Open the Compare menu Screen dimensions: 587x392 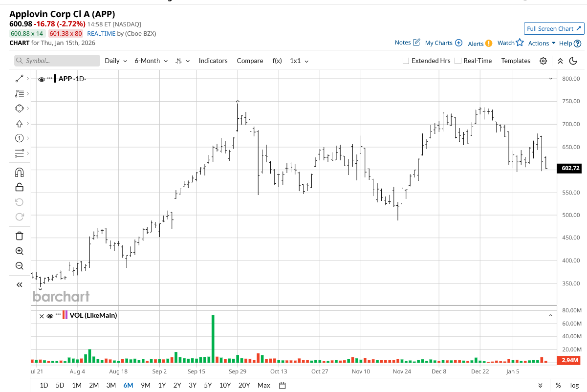click(x=250, y=61)
